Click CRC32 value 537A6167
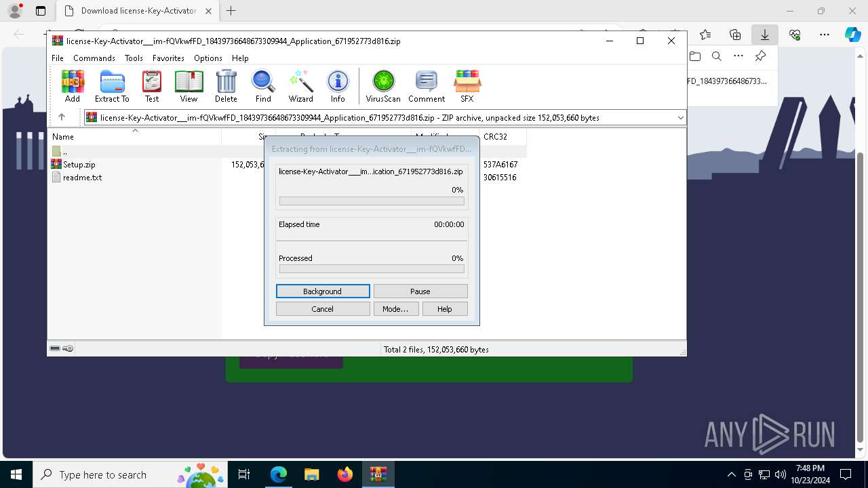Screen dimensions: 868x488 pyautogui.click(x=500, y=165)
